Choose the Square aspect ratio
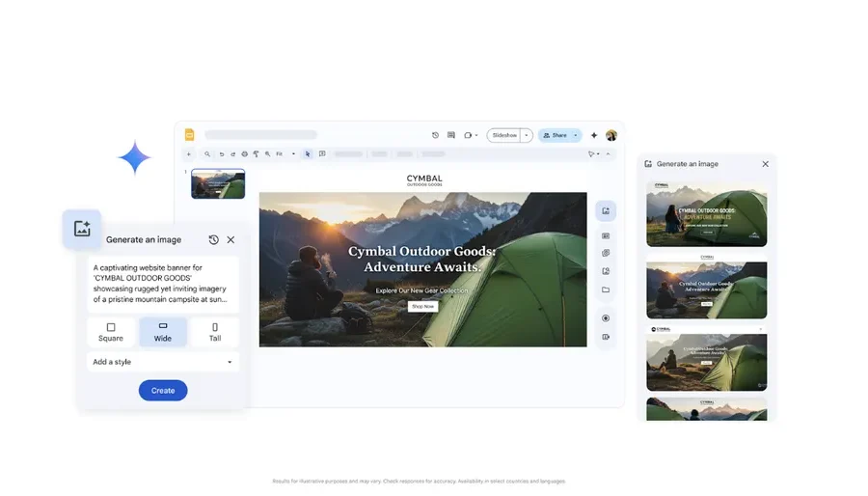Viewport: 868px width, 496px height. 111,332
